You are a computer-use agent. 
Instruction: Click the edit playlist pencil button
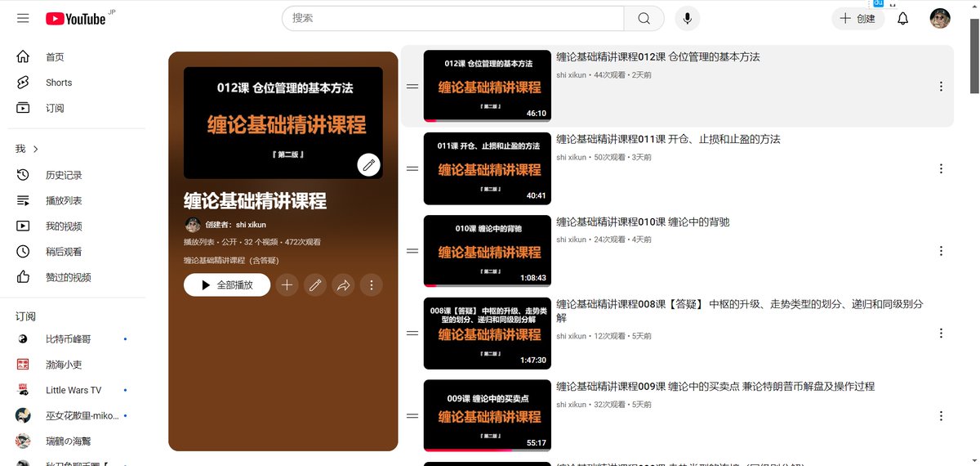click(x=315, y=285)
